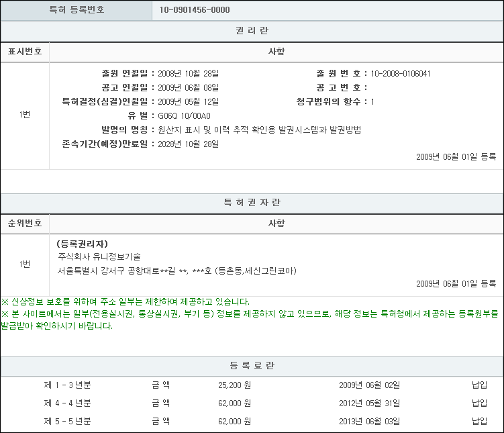Select patent registration number 10-0901456-0000
This screenshot has width=504, height=433.
coord(195,10)
